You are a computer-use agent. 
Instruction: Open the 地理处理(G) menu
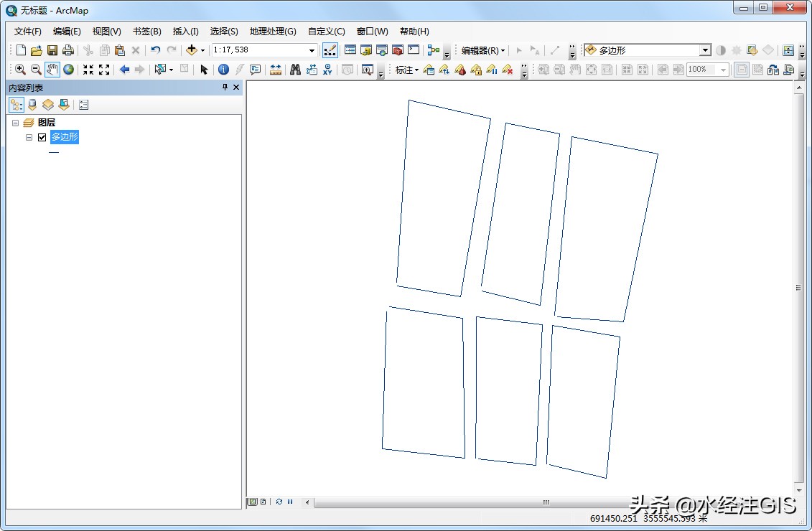click(x=273, y=32)
